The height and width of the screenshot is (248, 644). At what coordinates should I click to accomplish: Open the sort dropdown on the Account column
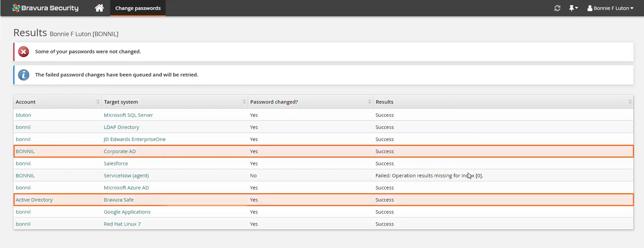tap(98, 102)
